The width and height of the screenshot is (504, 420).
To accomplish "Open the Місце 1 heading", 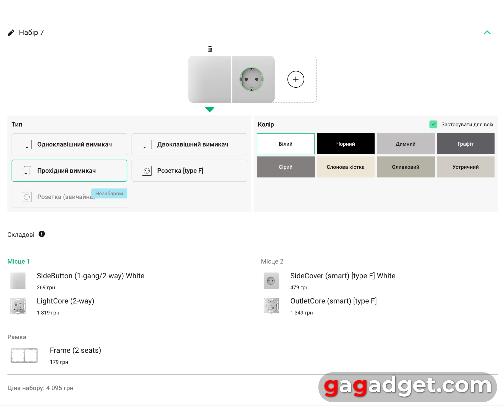I will [x=18, y=261].
